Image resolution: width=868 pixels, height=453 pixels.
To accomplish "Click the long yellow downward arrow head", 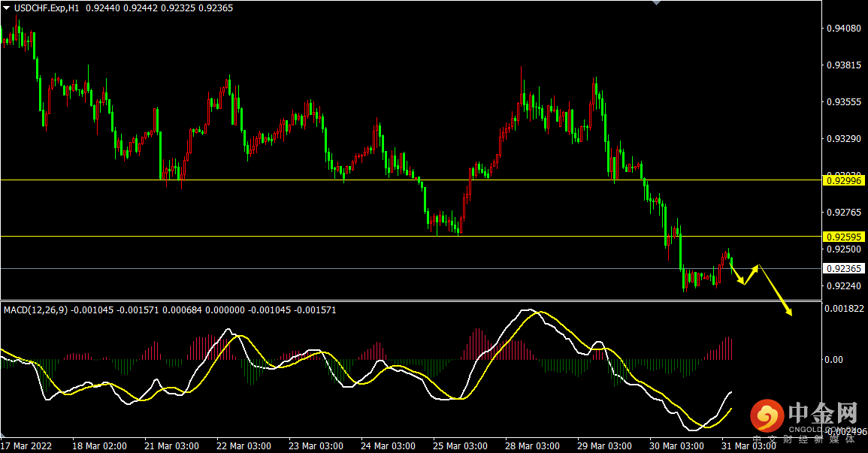I will 788,312.
